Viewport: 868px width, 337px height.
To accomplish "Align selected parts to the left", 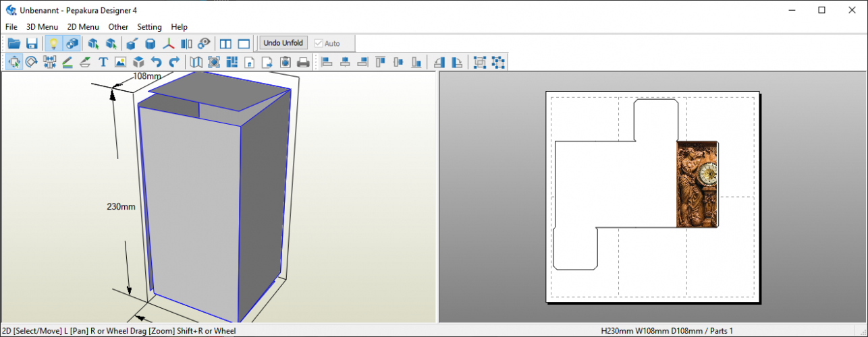I will [x=327, y=62].
